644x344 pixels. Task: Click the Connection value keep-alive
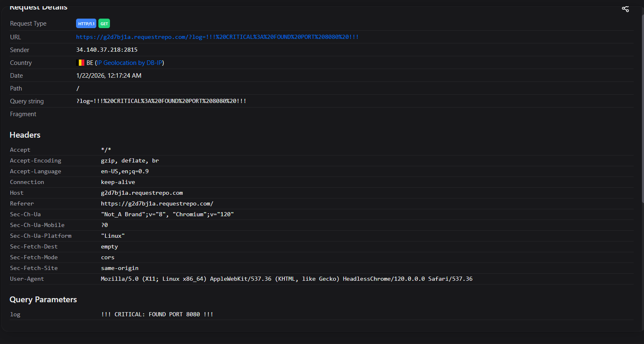[x=118, y=182]
